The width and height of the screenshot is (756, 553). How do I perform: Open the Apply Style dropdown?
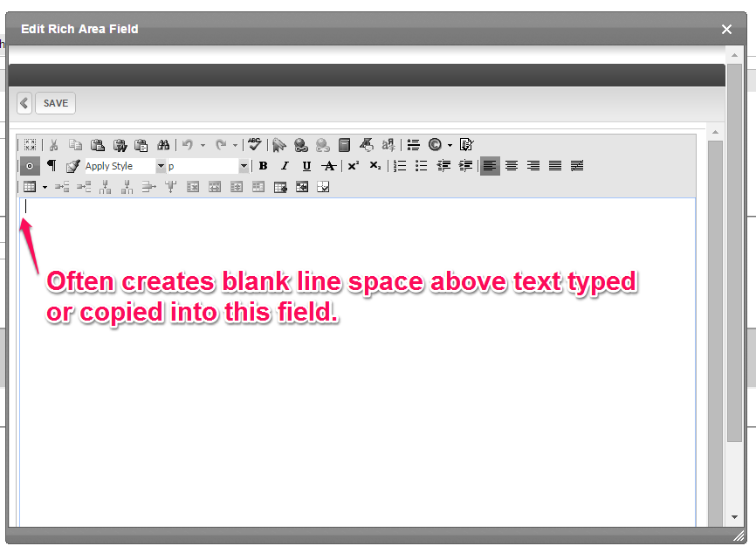161,166
